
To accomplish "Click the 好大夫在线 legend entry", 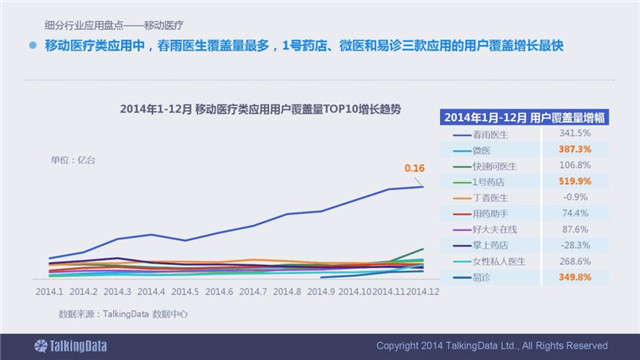I will (x=485, y=230).
